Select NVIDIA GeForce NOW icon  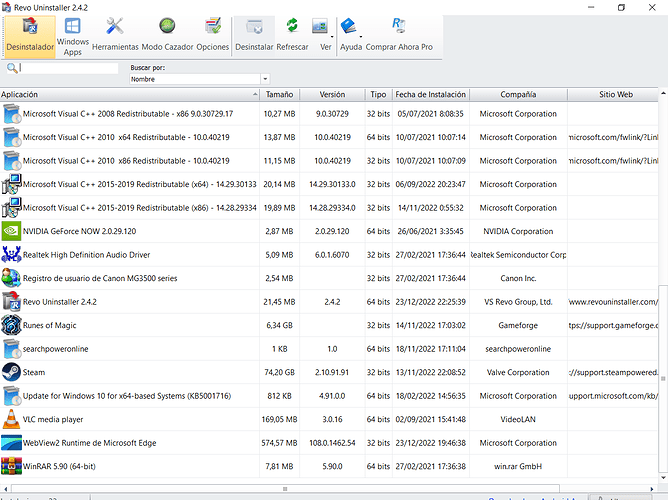tap(11, 231)
